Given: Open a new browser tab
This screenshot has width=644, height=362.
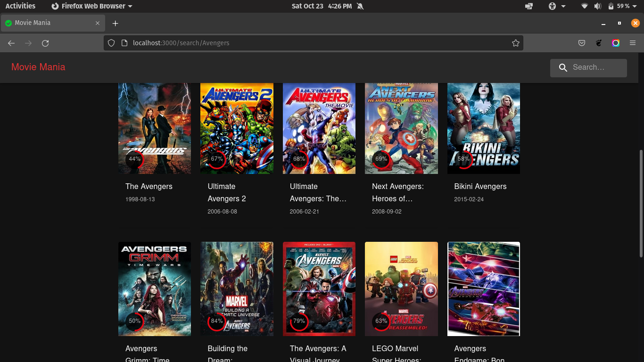Looking at the screenshot, I should (115, 23).
